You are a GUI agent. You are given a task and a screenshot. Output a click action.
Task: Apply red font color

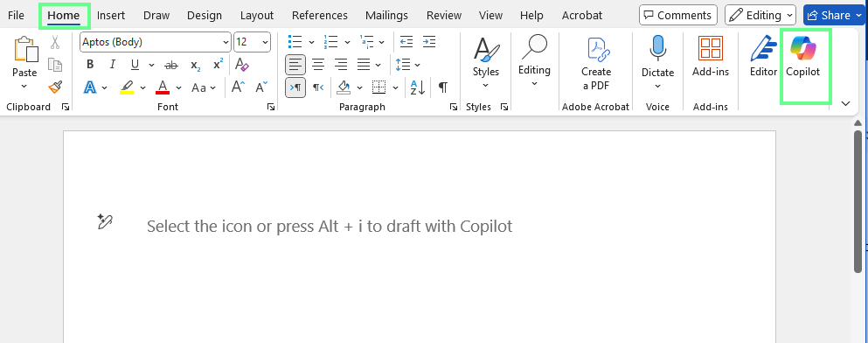(x=163, y=87)
